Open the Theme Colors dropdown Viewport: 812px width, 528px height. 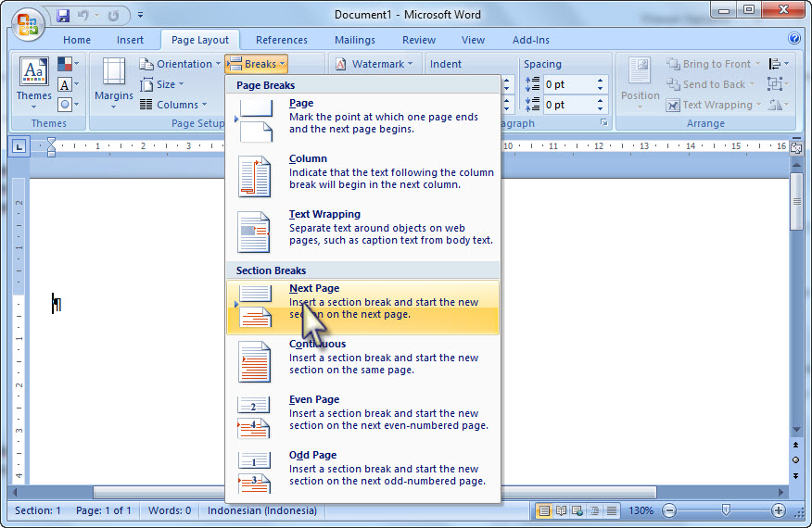pyautogui.click(x=69, y=64)
